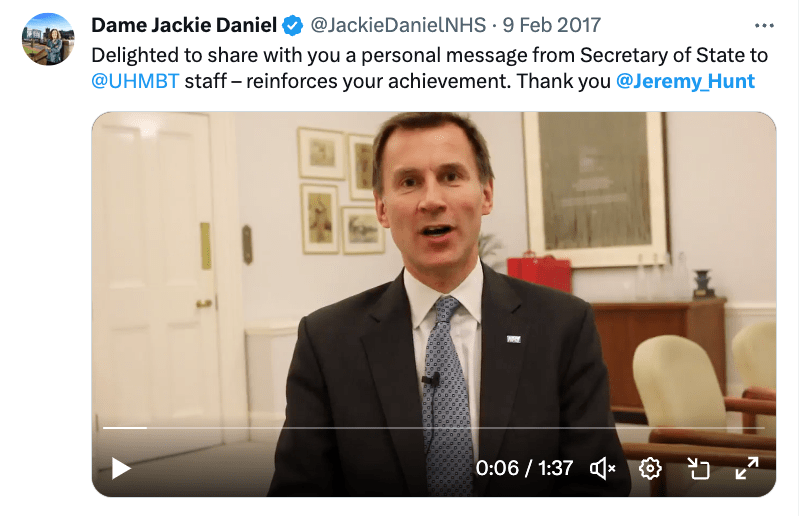
Task: Open video settings gear icon
Action: pos(650,468)
